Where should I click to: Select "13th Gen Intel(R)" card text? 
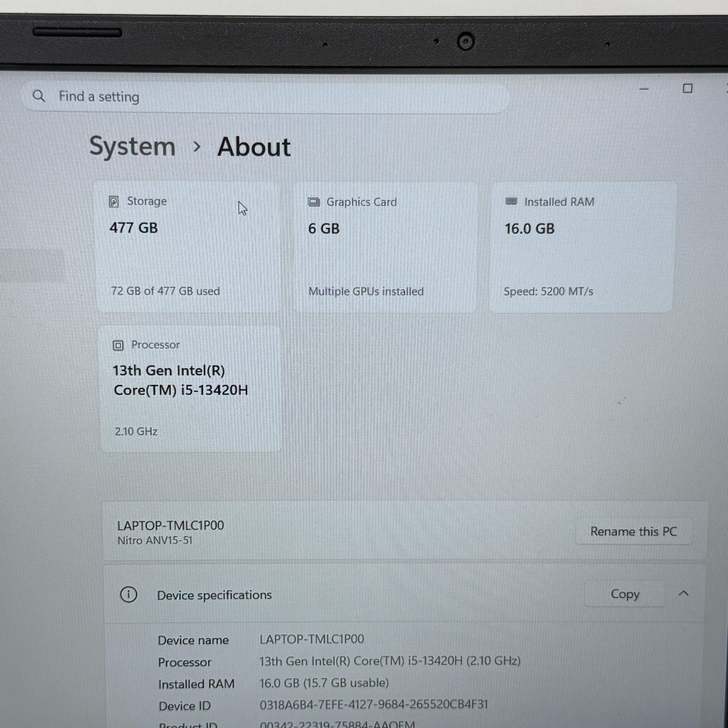[x=169, y=371]
